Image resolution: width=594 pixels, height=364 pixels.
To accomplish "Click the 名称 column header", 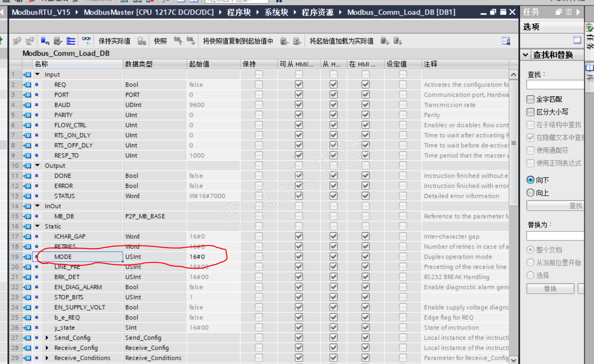I will tap(78, 64).
